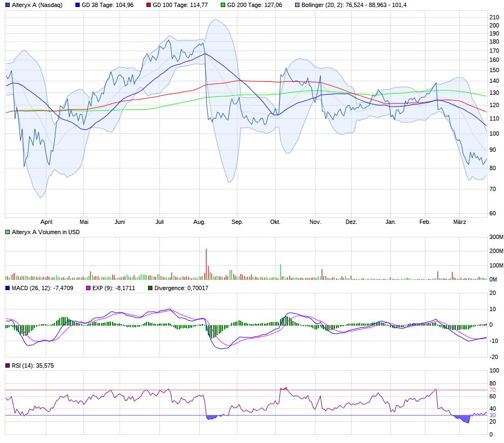This screenshot has width=504, height=443.
Task: Click the 300M label on the volume axis
Action: click(x=495, y=237)
